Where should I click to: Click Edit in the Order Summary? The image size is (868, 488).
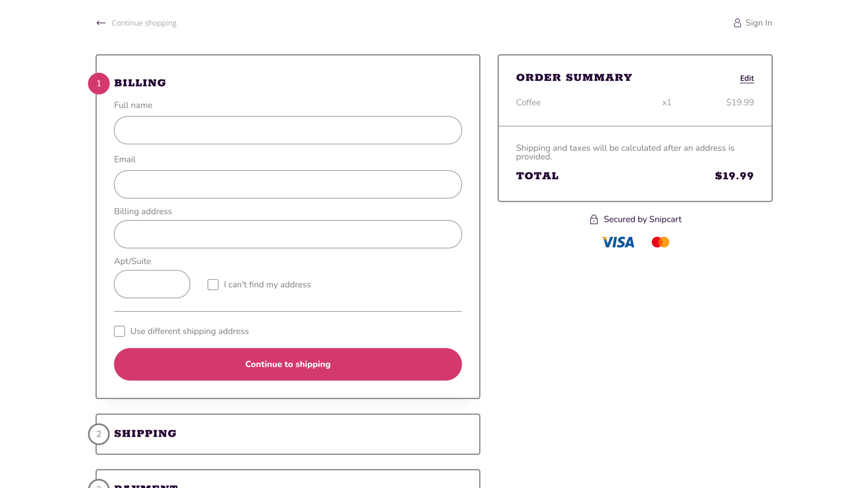[747, 78]
